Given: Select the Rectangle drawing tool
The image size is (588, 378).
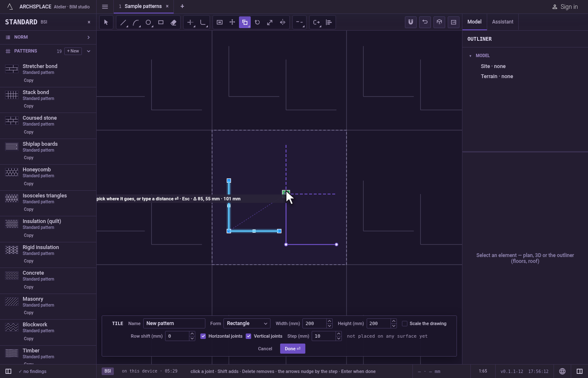Looking at the screenshot, I should pyautogui.click(x=161, y=22).
